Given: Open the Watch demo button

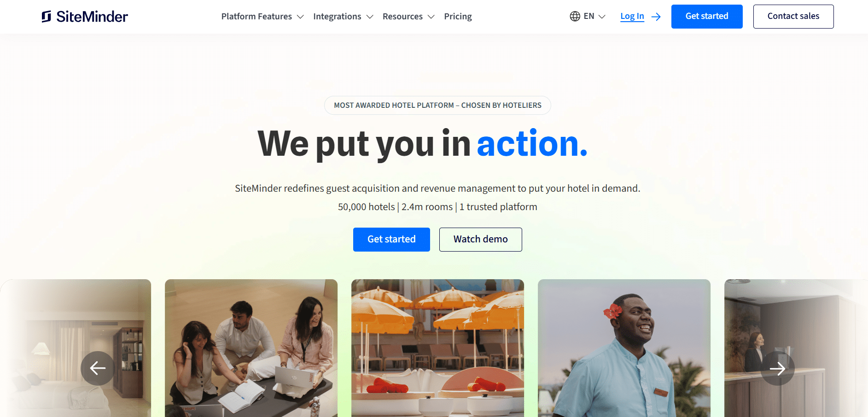Looking at the screenshot, I should pos(481,240).
